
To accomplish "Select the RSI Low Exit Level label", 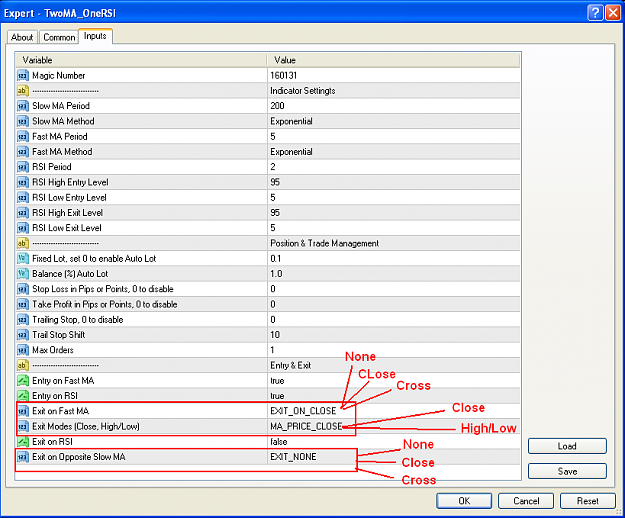I will coord(67,228).
